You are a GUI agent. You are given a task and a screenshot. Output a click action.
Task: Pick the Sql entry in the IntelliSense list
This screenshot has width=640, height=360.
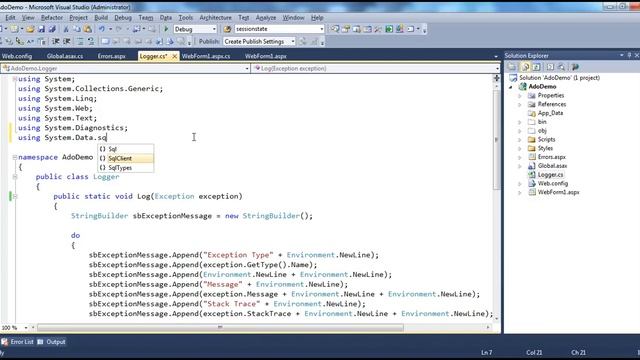click(126, 149)
